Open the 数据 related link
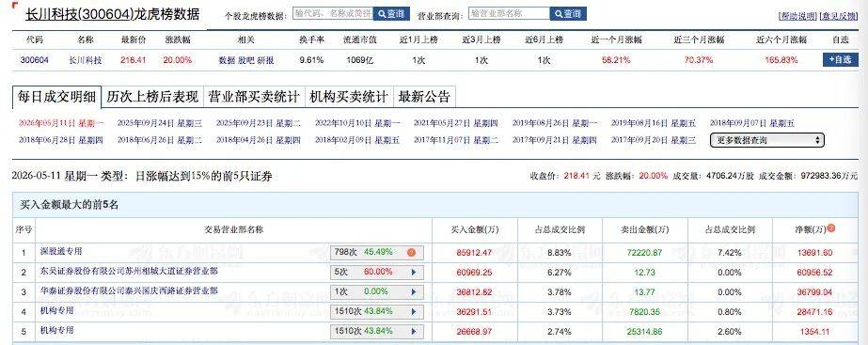The height and width of the screenshot is (345, 868). point(227,60)
